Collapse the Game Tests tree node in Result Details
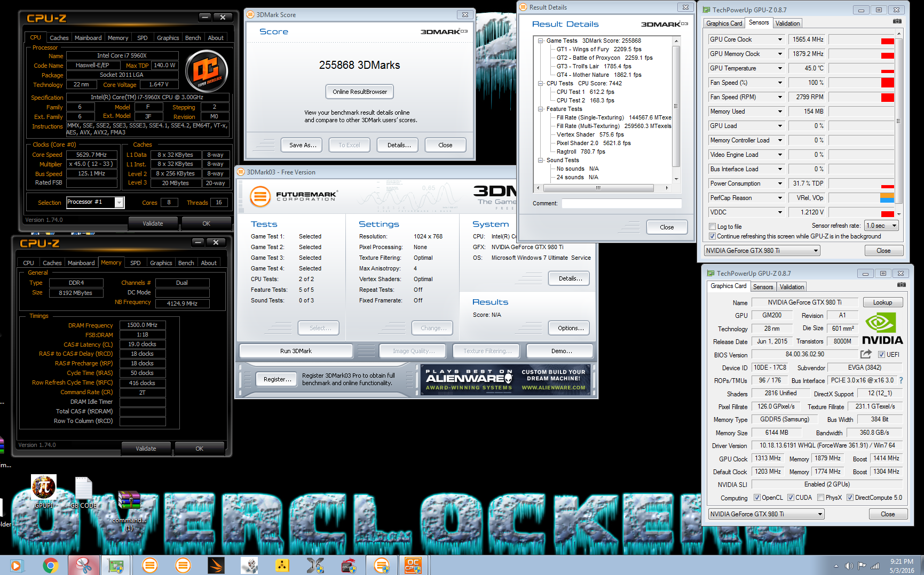The width and height of the screenshot is (924, 575). coord(540,41)
